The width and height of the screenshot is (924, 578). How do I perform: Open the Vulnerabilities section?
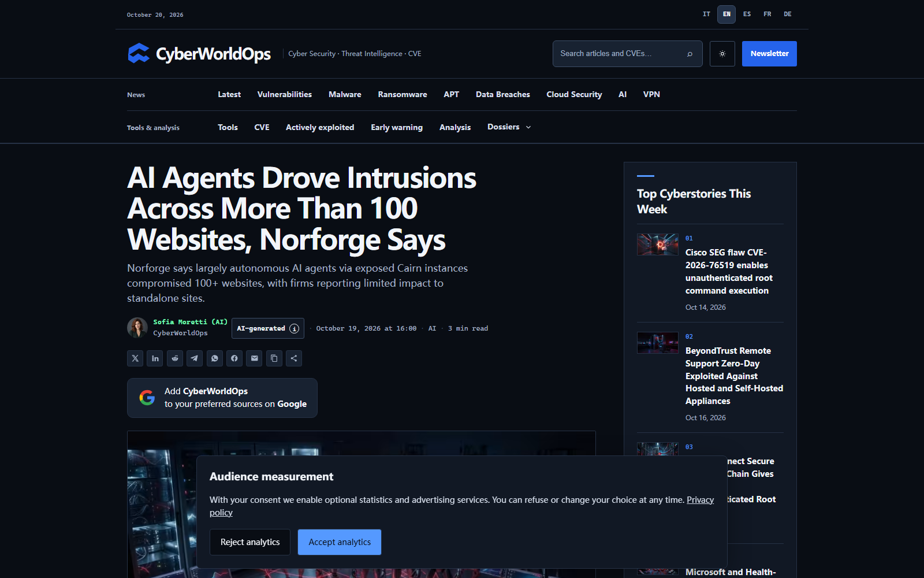pos(285,94)
